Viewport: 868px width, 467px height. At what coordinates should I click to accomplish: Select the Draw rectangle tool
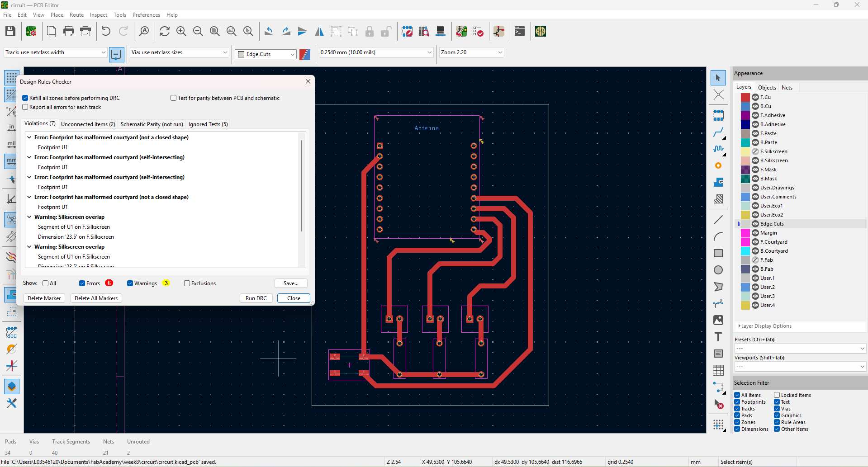718,253
